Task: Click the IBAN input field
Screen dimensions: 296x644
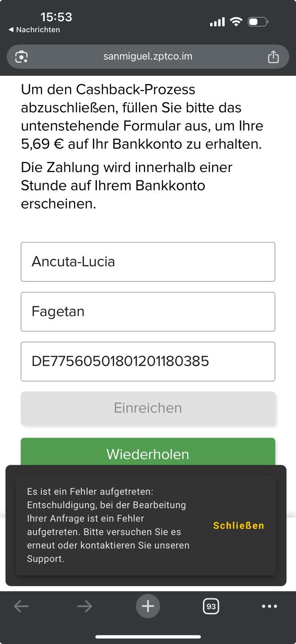Action: [148, 361]
